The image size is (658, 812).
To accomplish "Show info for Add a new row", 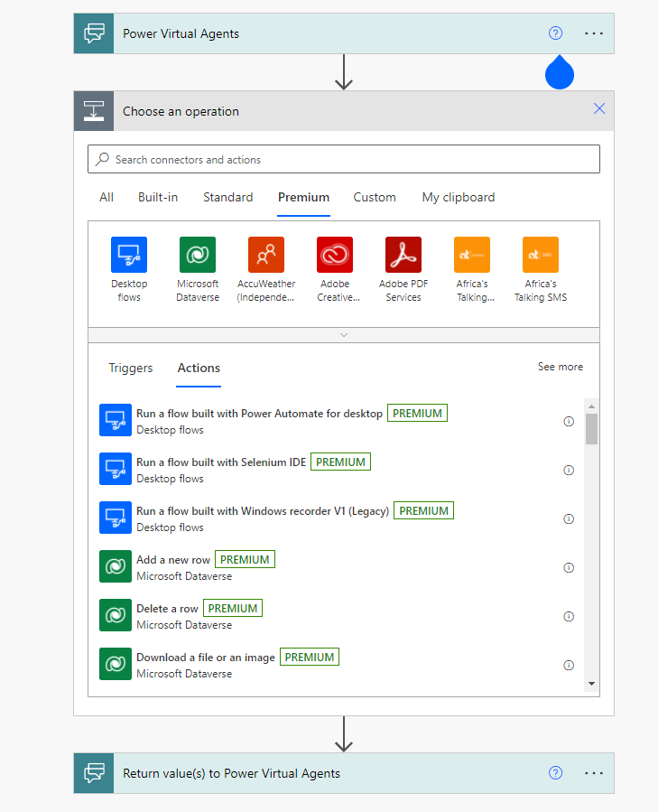I will point(569,567).
